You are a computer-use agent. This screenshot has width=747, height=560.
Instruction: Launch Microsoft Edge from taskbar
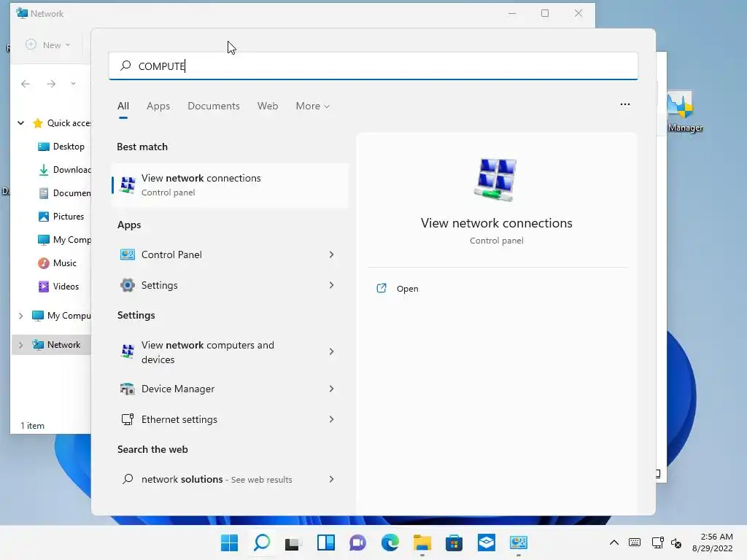(390, 542)
